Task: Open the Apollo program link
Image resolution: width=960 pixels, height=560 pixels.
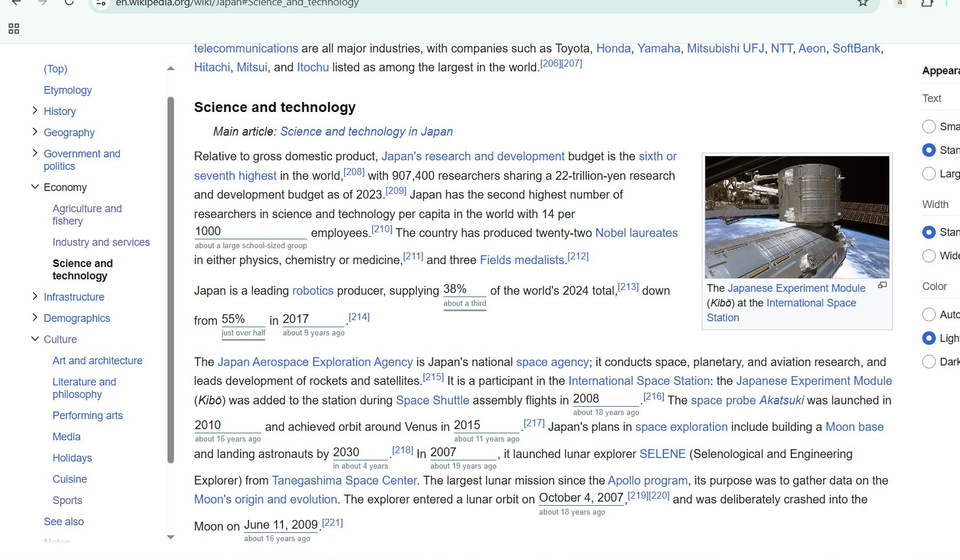Action: click(x=647, y=480)
